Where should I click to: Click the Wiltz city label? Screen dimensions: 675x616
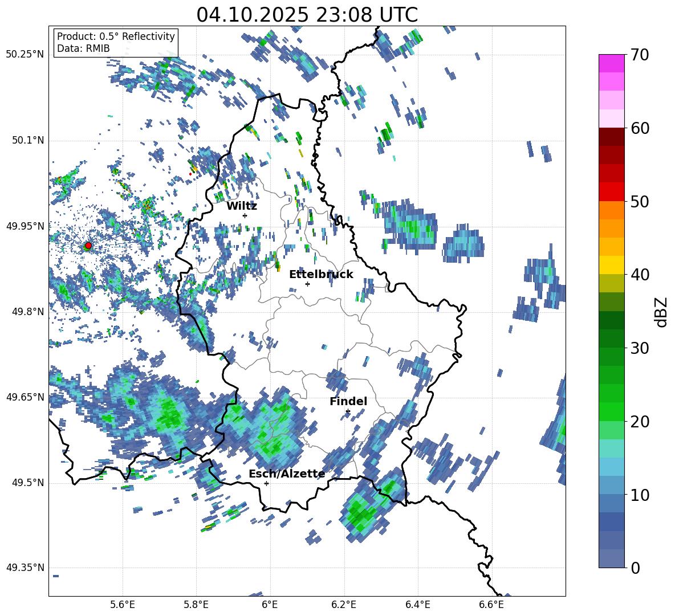[x=242, y=206]
